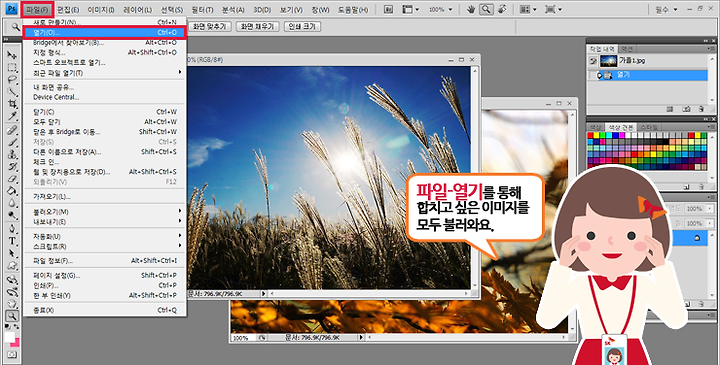
Task: Select Hand tool in application bar
Action: pyautogui.click(x=471, y=9)
